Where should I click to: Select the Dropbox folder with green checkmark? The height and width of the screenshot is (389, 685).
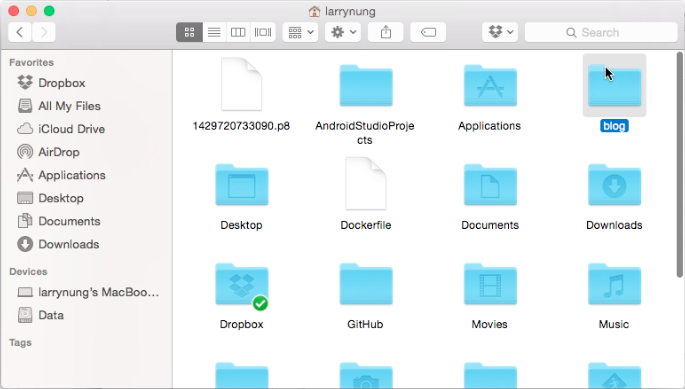coord(242,285)
